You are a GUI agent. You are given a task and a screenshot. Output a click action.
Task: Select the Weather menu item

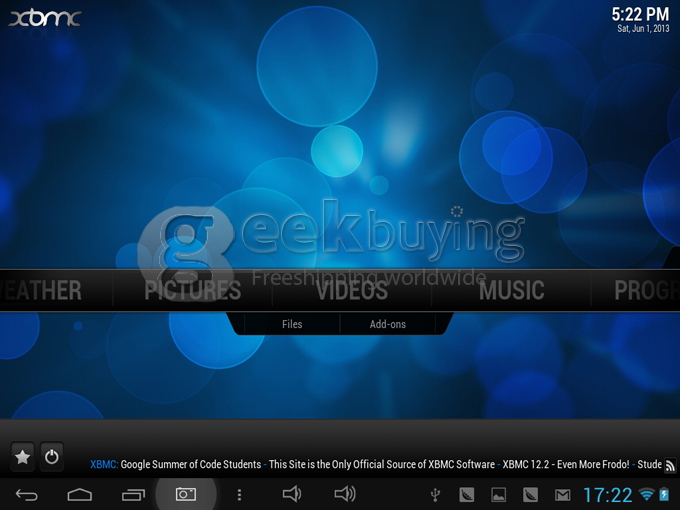point(41,290)
